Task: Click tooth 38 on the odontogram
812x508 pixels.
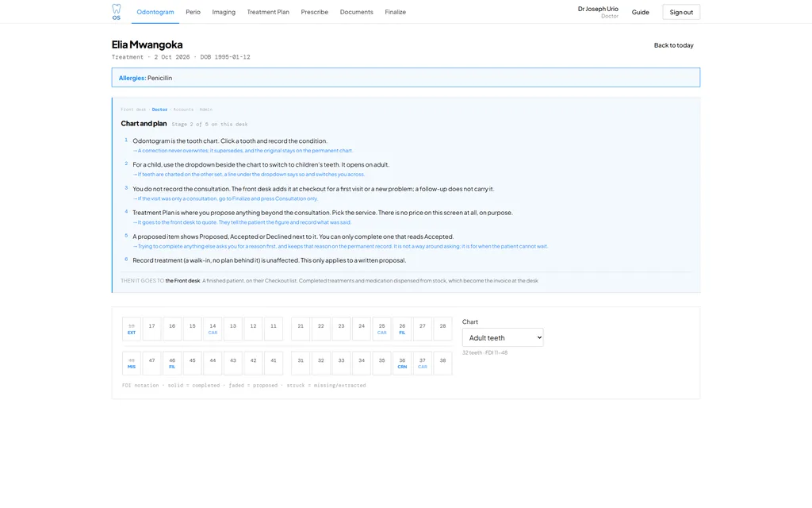Action: pyautogui.click(x=442, y=363)
